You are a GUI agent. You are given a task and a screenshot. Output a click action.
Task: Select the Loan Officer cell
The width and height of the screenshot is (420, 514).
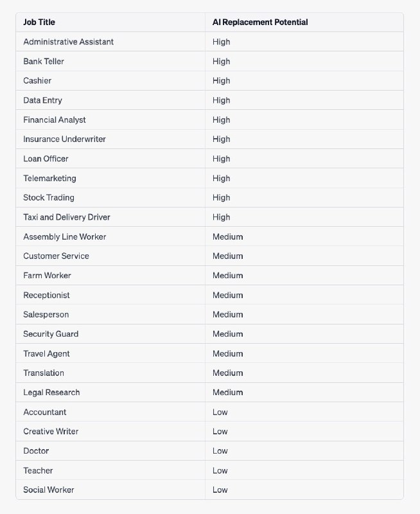click(46, 159)
